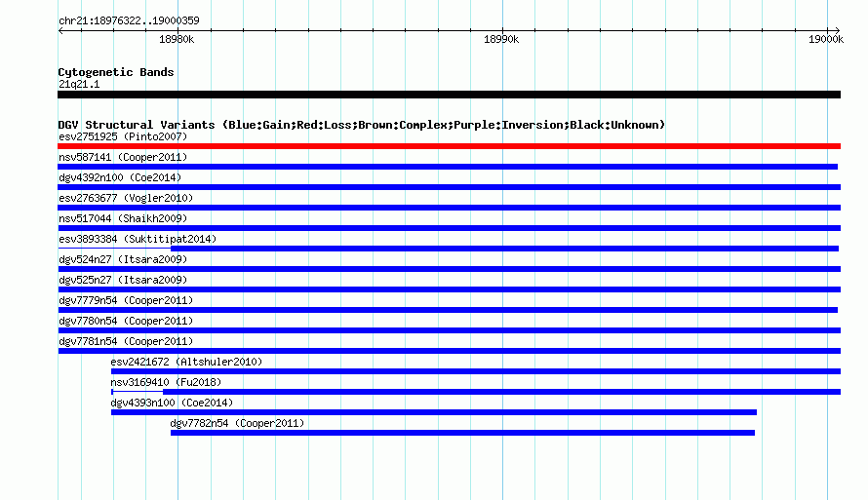Select the blue bar under dgv7779n54
The height and width of the screenshot is (500, 868).
coord(448,310)
